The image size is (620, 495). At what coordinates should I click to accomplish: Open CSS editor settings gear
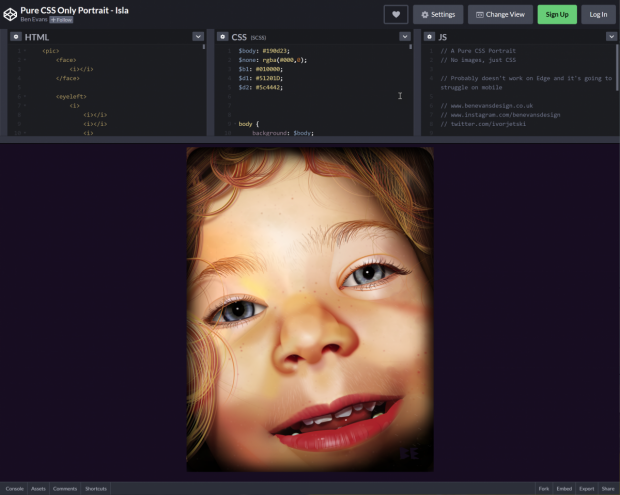(x=222, y=37)
